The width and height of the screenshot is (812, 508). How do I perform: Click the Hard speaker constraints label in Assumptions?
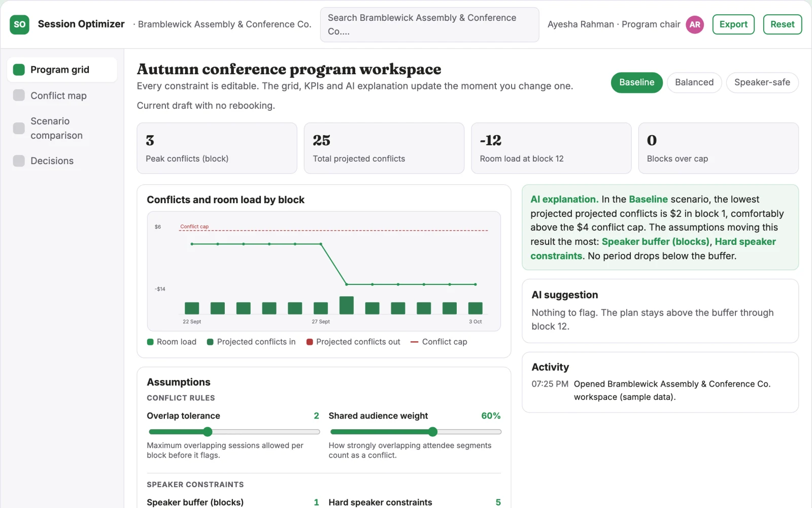coord(380,502)
